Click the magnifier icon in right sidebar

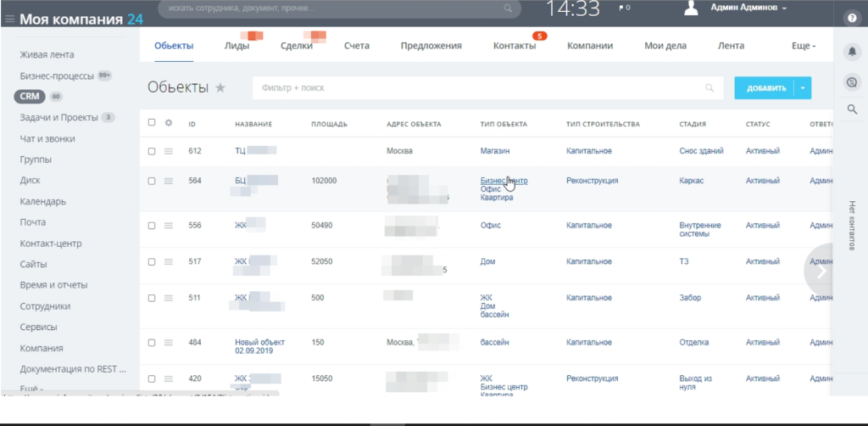[x=852, y=109]
